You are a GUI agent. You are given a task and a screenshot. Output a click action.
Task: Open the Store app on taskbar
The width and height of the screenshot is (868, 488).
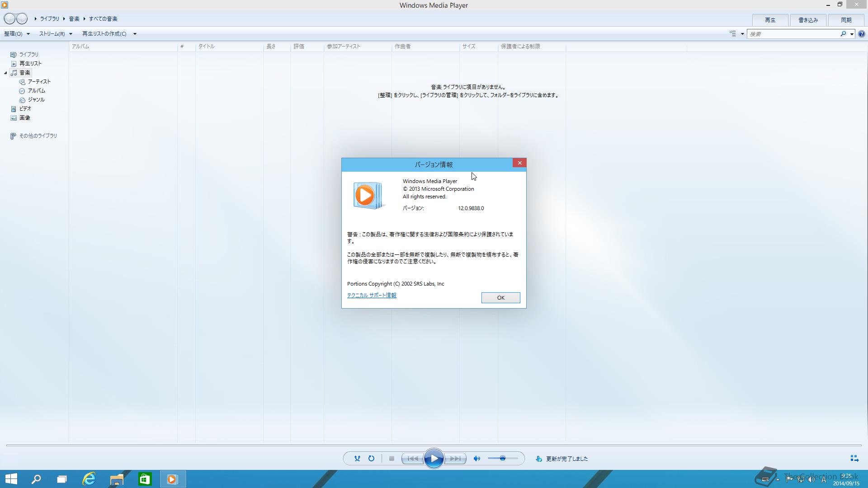pos(145,479)
